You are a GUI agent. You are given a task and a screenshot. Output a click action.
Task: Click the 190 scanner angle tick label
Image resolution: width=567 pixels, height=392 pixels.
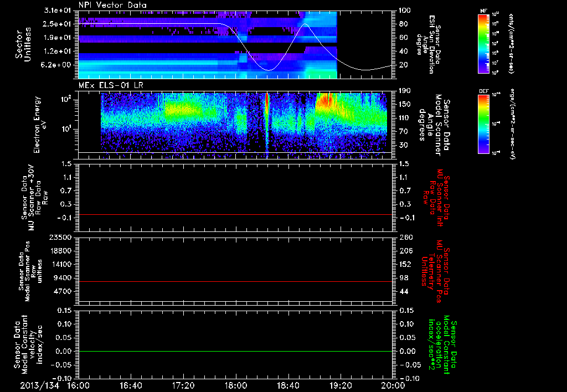point(405,91)
